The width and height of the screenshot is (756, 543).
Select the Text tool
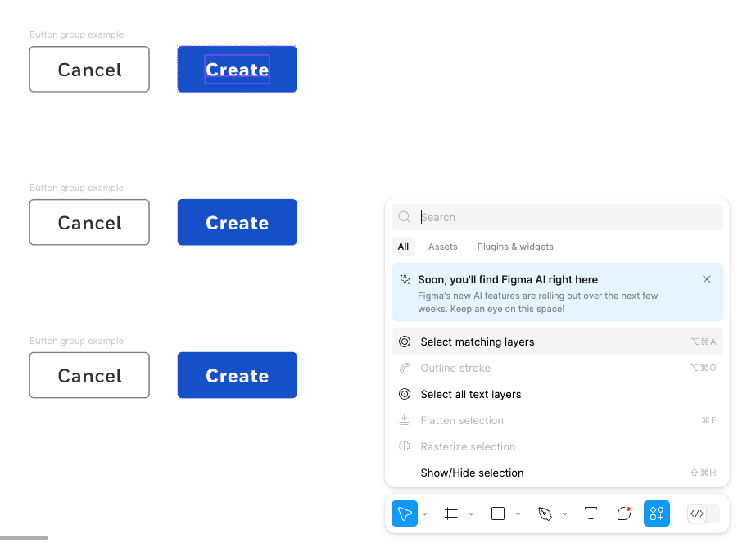[591, 514]
